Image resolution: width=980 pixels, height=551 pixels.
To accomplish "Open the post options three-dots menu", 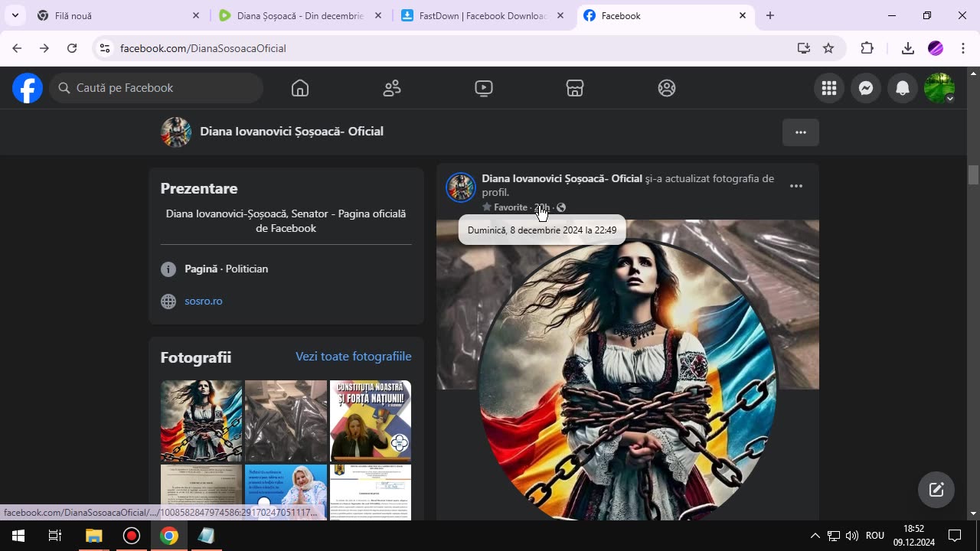I will pyautogui.click(x=796, y=186).
